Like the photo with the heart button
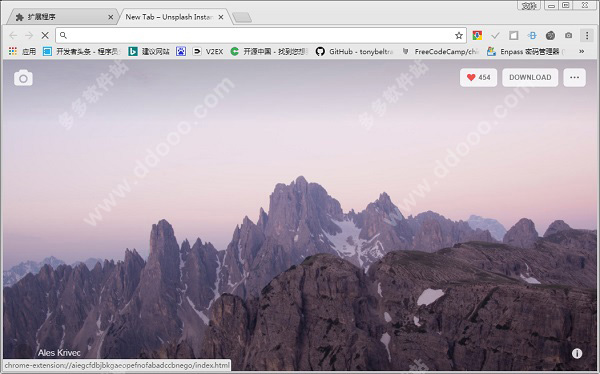 (478, 77)
